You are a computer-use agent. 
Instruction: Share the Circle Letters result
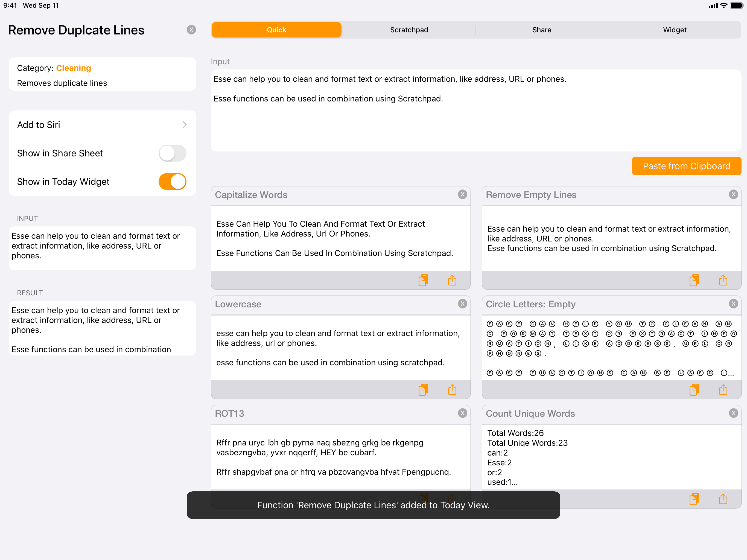click(x=723, y=389)
